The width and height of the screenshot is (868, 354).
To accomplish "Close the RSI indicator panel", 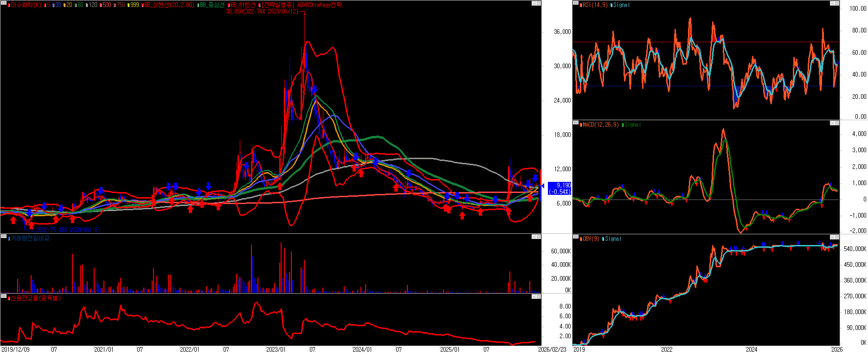I will click(x=837, y=3).
